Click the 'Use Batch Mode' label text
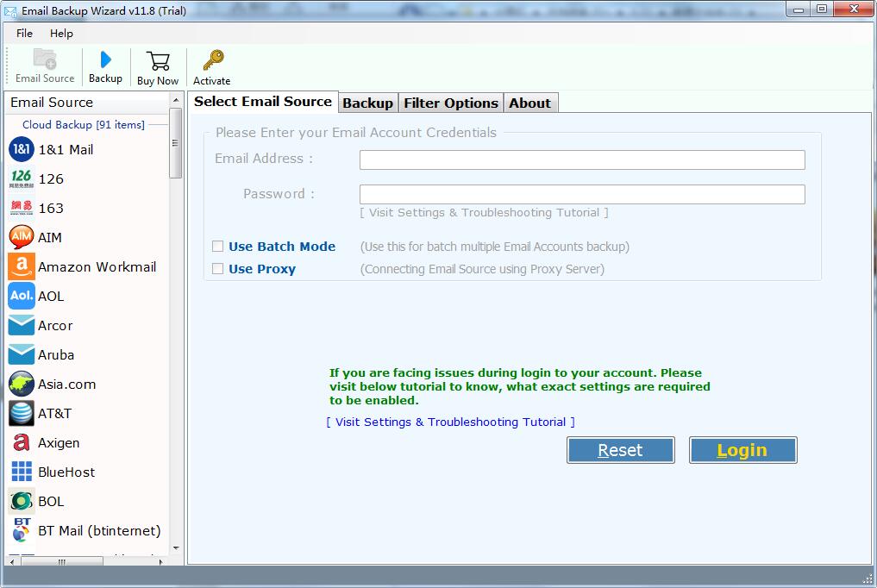Screen dimensions: 877x588 click(x=282, y=247)
